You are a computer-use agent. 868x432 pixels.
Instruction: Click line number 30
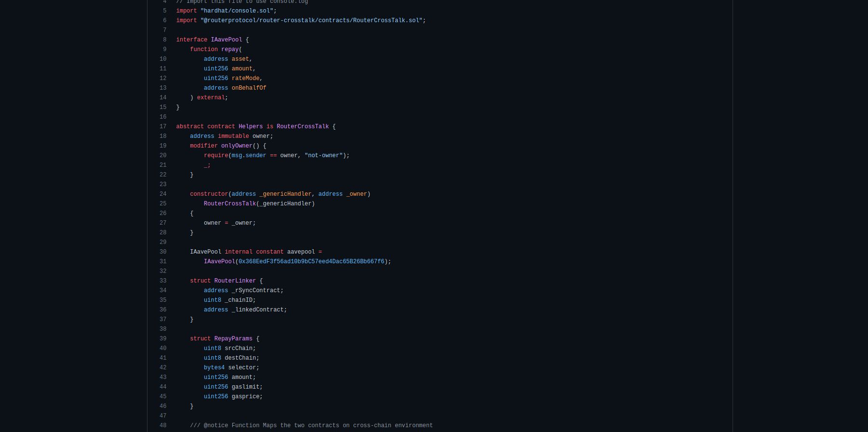click(x=163, y=252)
